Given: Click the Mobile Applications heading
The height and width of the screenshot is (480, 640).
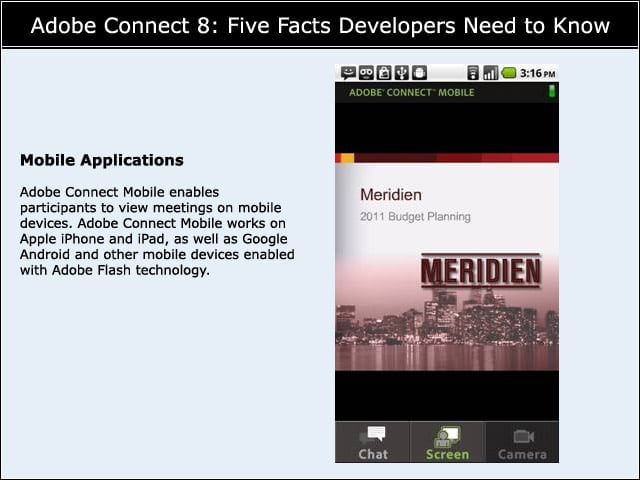Looking at the screenshot, I should [x=102, y=160].
